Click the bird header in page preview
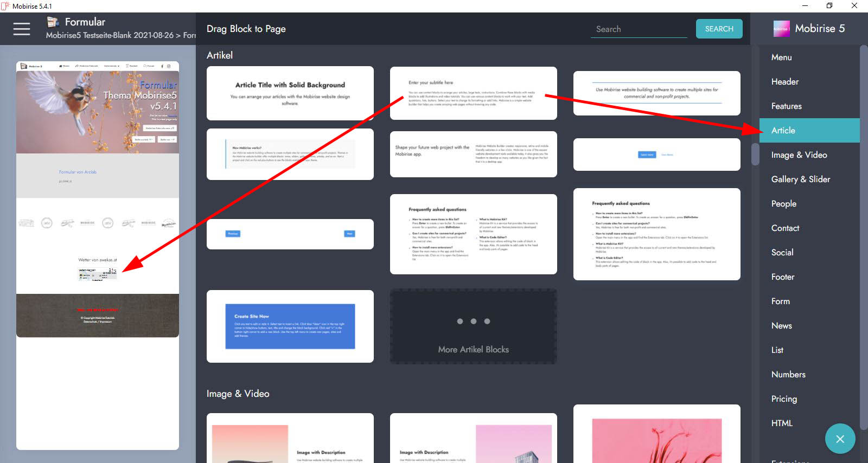This screenshot has height=463, width=868. (98, 112)
